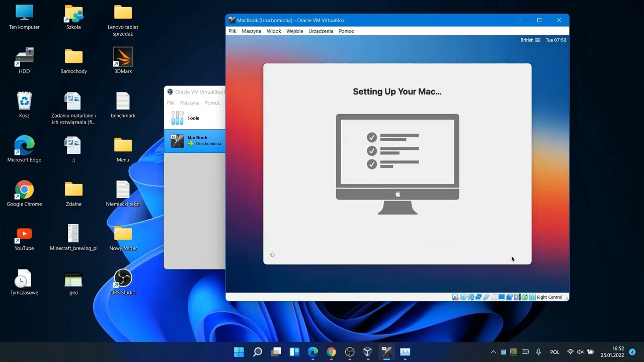Open Ten komputer desktop icon
Viewport: 644px width, 362px height.
(x=24, y=17)
